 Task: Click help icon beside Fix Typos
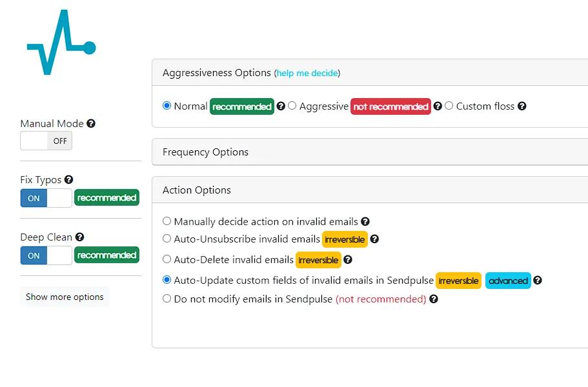tap(68, 179)
